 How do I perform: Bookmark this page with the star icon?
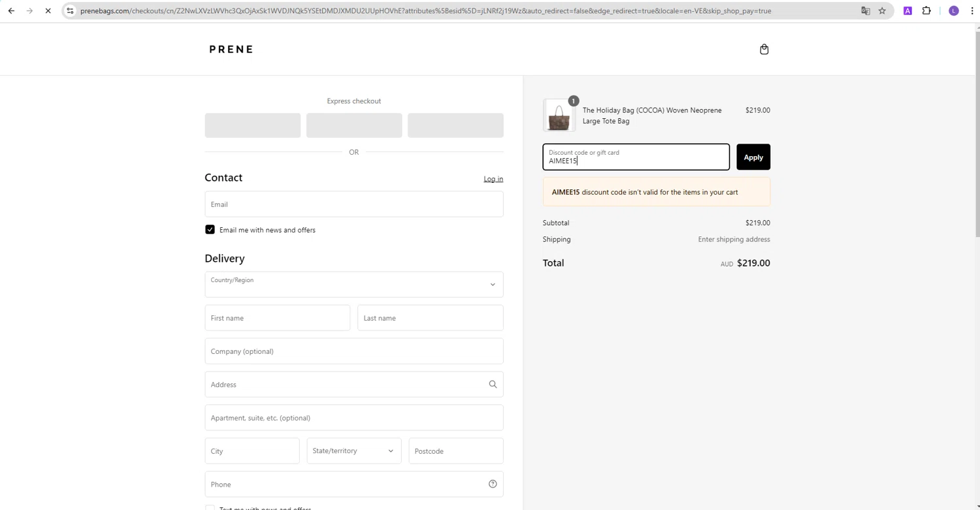click(882, 11)
